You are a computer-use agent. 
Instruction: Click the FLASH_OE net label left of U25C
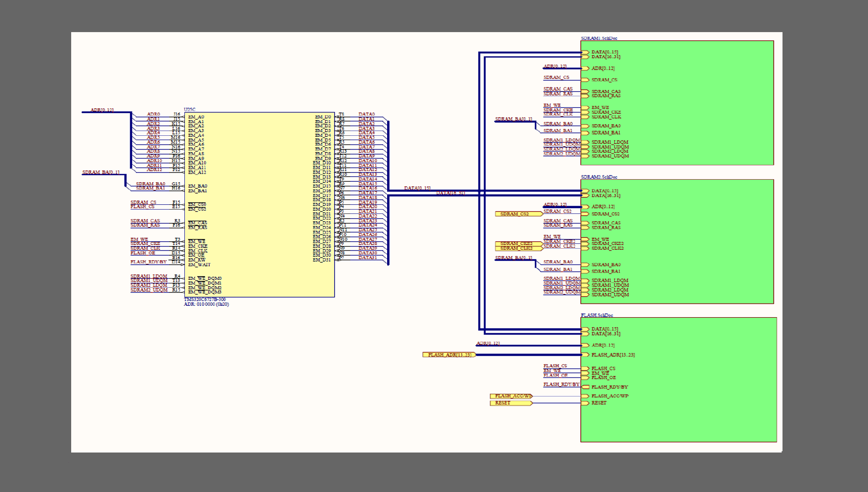point(143,253)
